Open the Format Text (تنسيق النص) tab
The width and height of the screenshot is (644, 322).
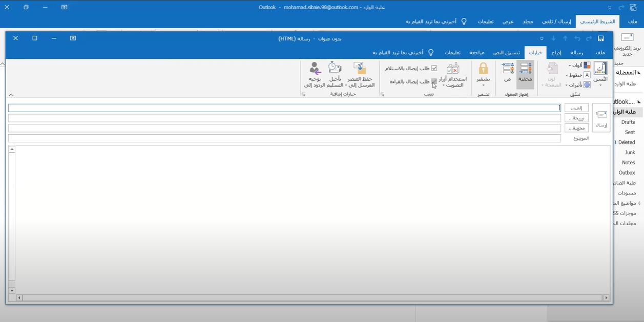click(x=506, y=53)
